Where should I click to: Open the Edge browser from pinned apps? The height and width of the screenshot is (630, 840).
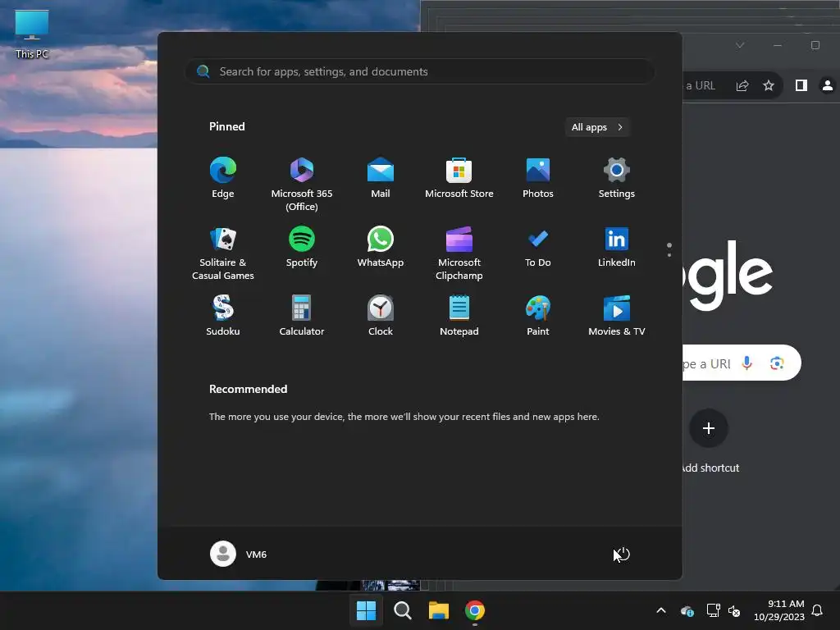223,178
